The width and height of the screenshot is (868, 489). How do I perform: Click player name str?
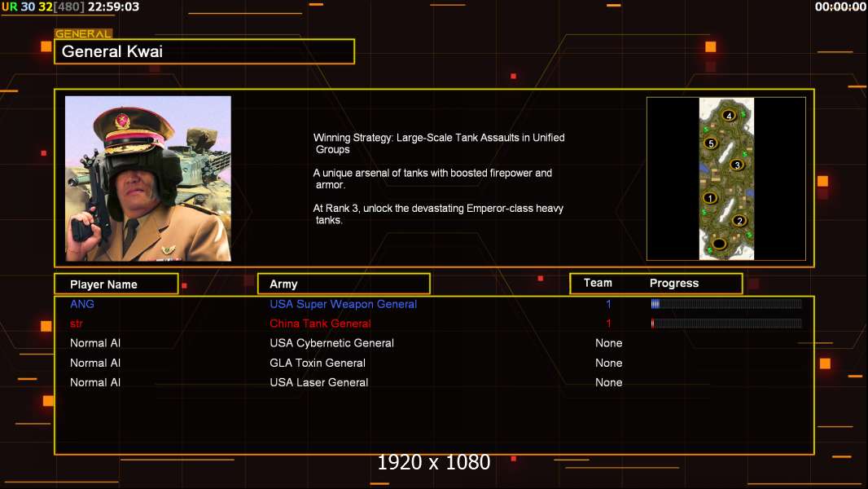(77, 324)
